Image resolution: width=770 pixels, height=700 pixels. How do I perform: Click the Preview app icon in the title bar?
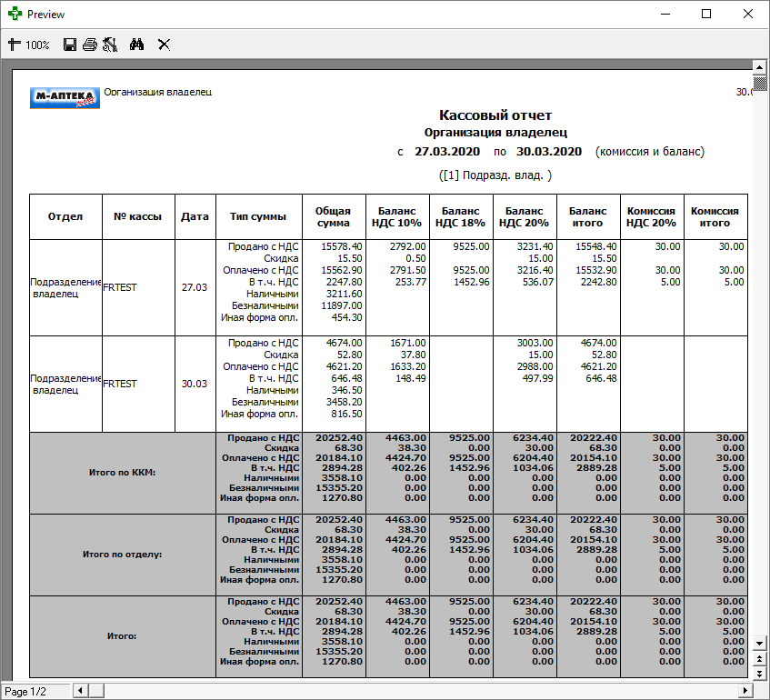point(15,15)
